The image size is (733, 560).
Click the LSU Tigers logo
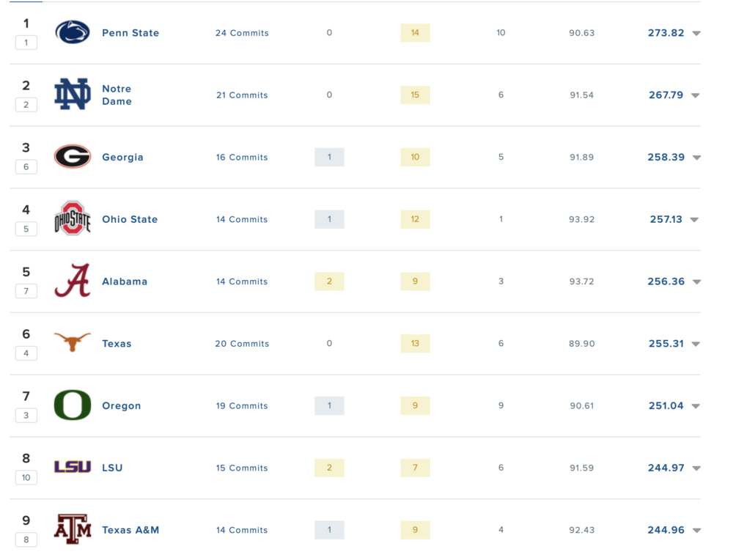click(73, 467)
